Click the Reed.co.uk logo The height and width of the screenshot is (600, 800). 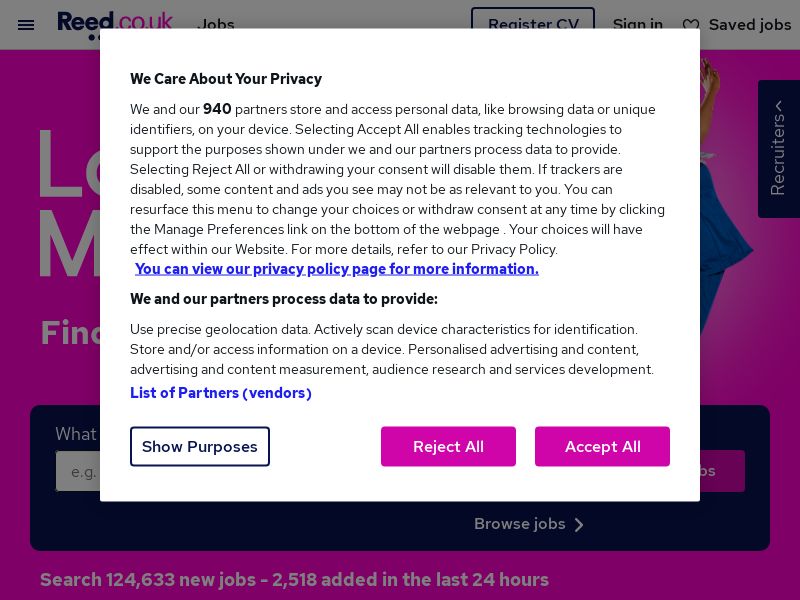point(115,22)
